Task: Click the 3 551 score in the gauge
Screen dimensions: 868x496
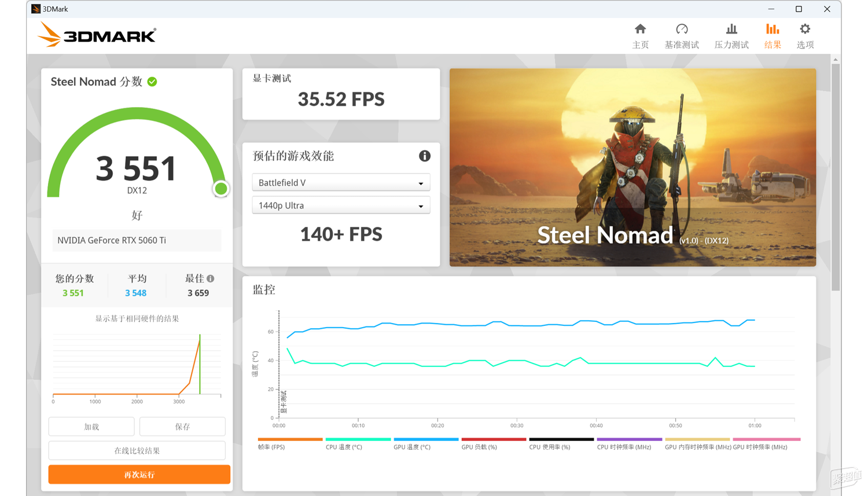Action: pos(136,168)
